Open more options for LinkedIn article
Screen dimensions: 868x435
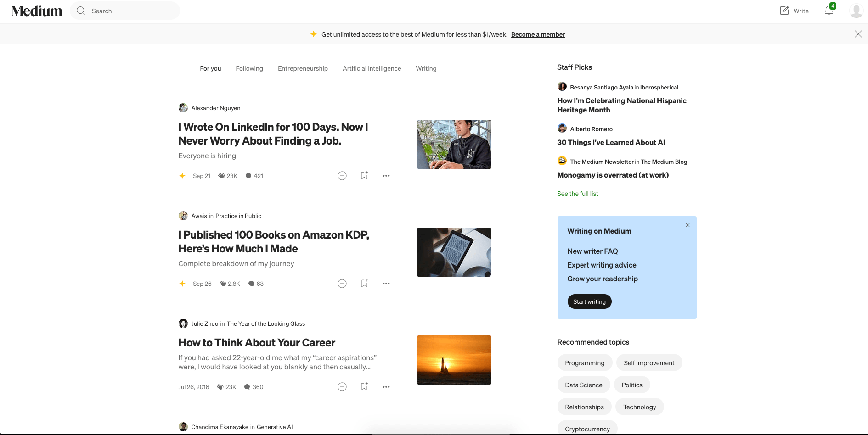(x=386, y=176)
